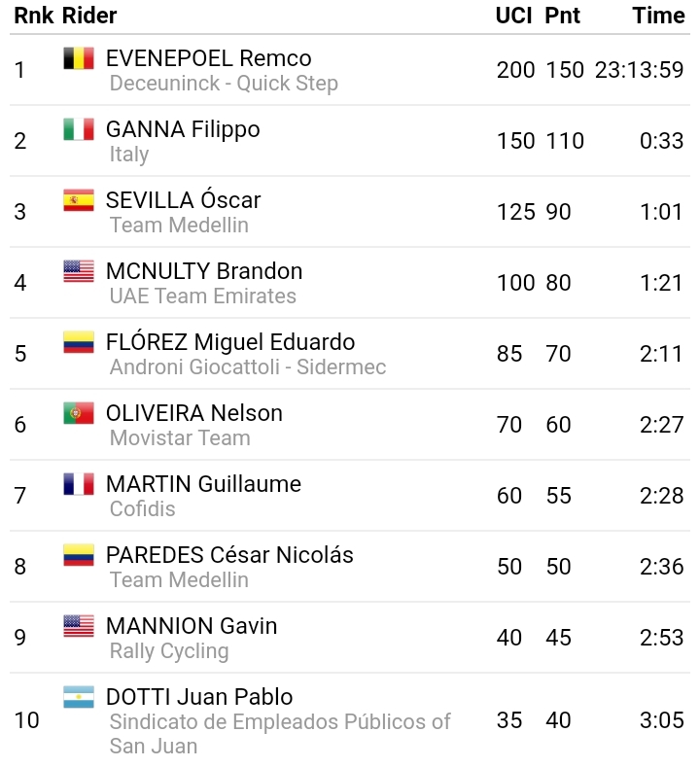Image resolution: width=700 pixels, height=767 pixels.
Task: Click the French flag beside Martin
Action: [79, 484]
